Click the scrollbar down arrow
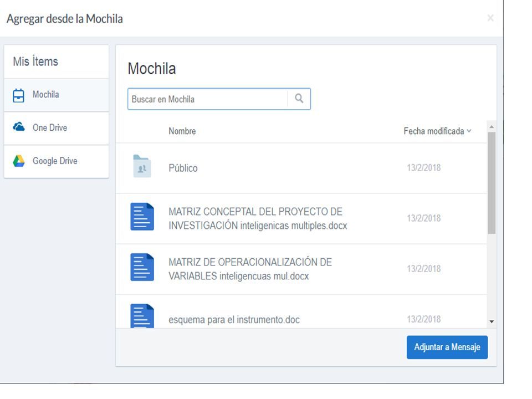Image resolution: width=532 pixels, height=399 pixels. click(x=492, y=321)
